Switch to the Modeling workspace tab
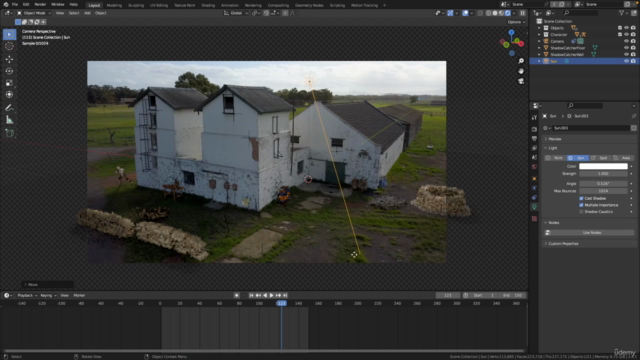 [114, 5]
